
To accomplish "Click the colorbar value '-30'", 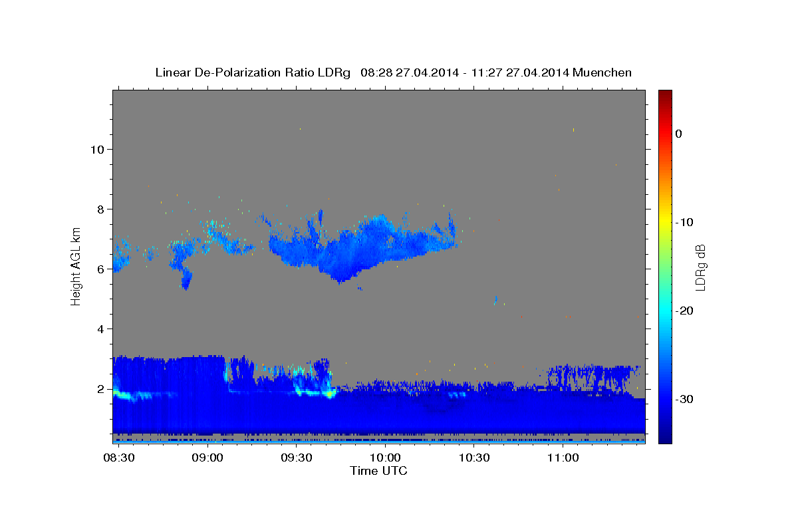I will pyautogui.click(x=684, y=399).
